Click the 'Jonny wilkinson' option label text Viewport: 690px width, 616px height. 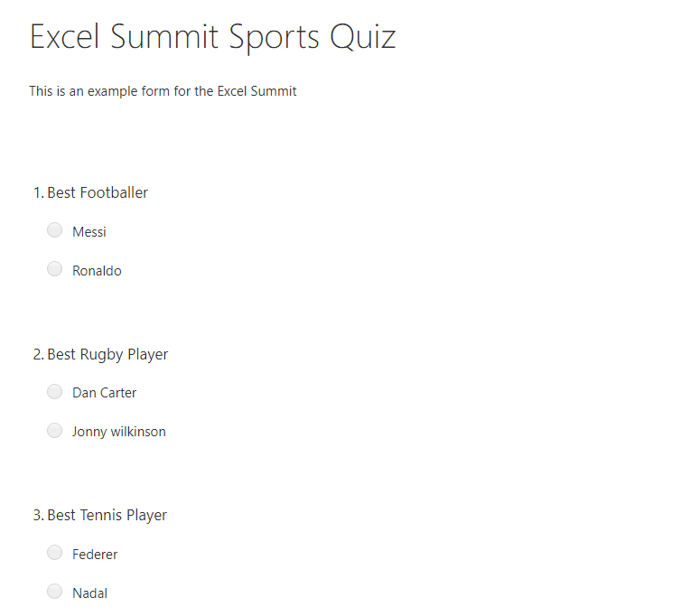coord(119,432)
